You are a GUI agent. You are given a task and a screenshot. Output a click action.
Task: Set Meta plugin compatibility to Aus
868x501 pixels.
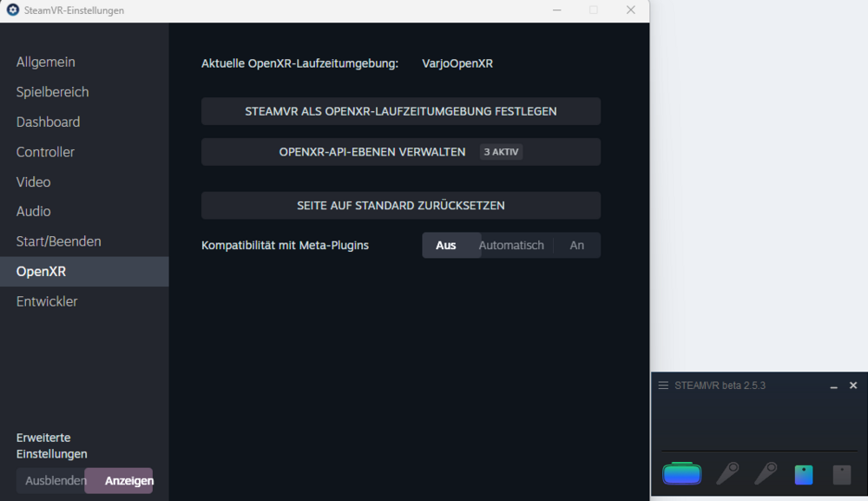pyautogui.click(x=445, y=245)
